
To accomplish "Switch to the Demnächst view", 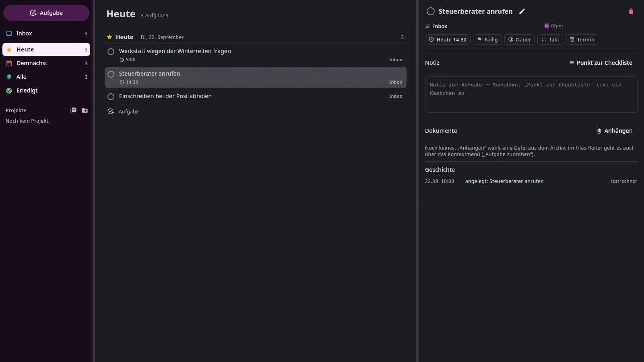I will point(46,63).
